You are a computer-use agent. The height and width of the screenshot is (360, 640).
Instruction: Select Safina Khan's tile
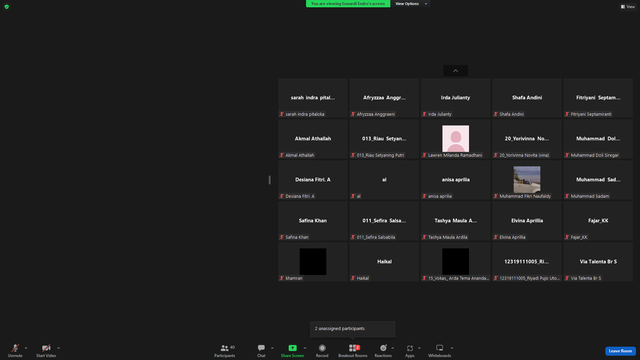pyautogui.click(x=313, y=221)
